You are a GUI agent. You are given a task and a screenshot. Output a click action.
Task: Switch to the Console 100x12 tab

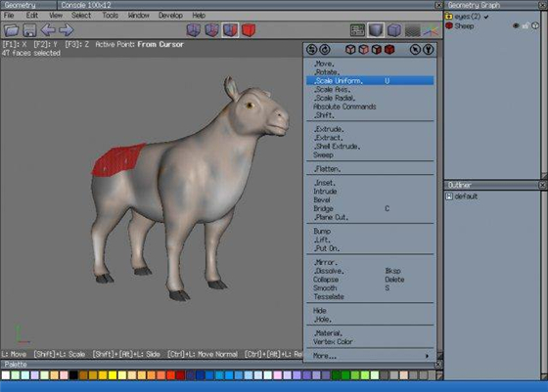click(86, 5)
